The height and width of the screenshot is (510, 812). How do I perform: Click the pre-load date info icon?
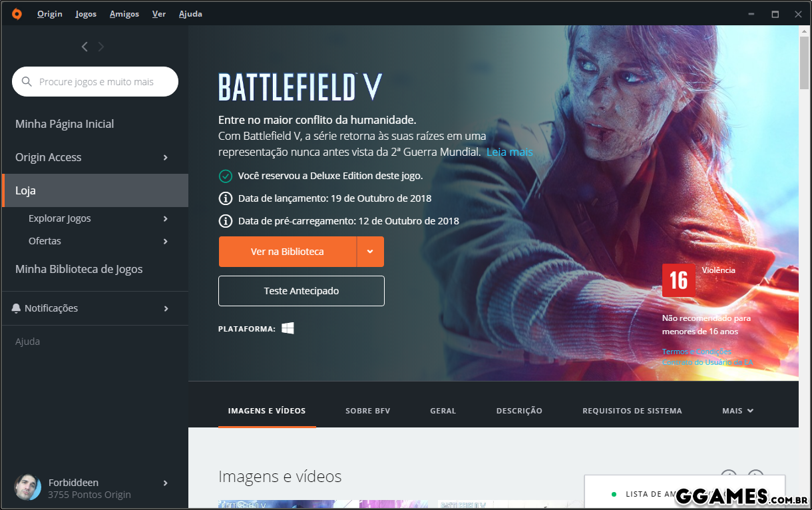pos(226,221)
